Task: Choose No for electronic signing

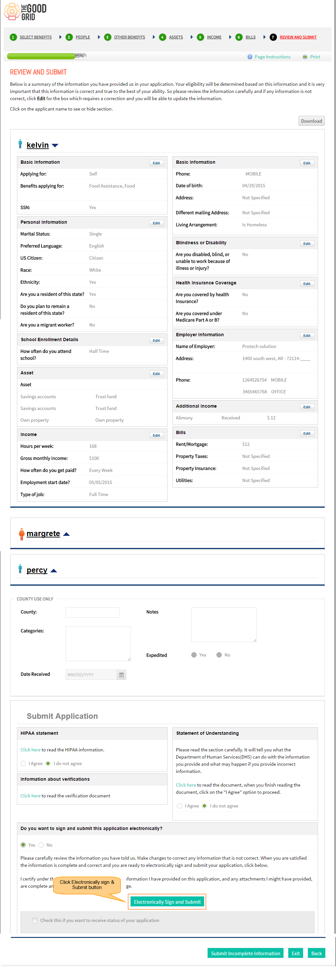Action: 41,845
